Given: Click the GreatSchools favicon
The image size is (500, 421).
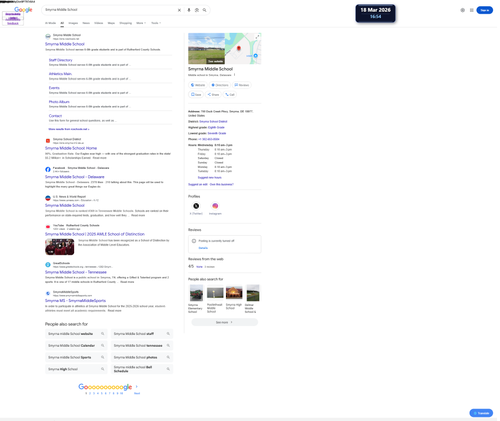Looking at the screenshot, I should [x=48, y=265].
